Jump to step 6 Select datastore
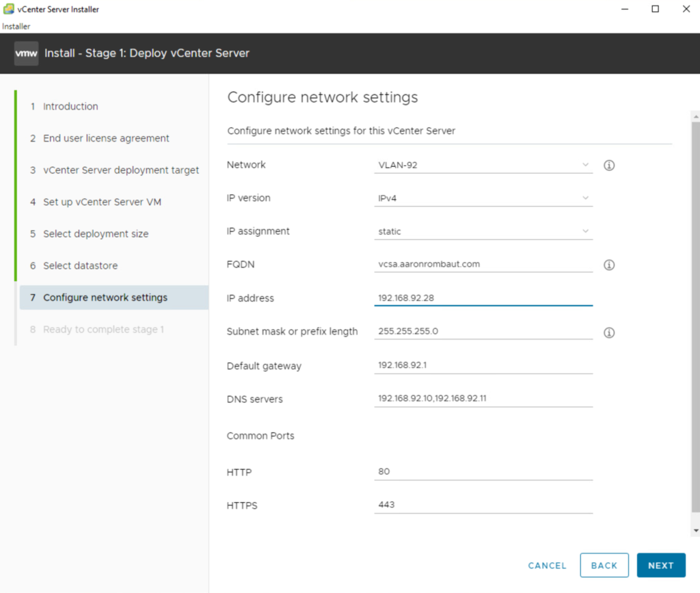This screenshot has width=700, height=593. [x=80, y=266]
